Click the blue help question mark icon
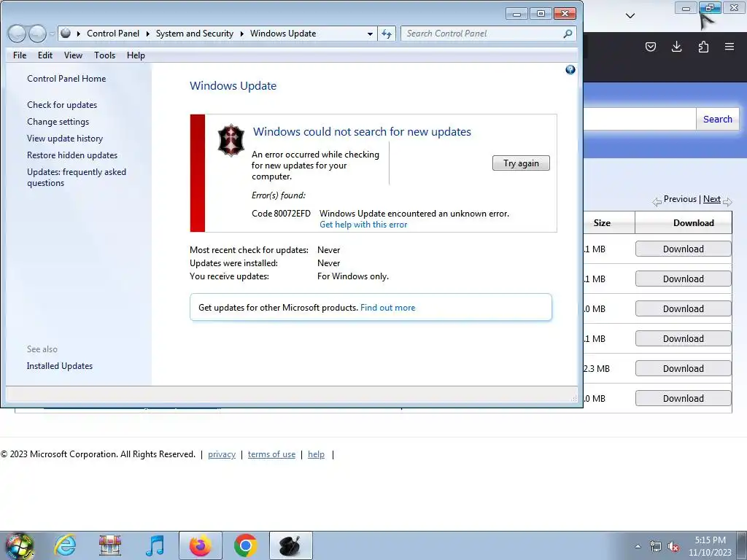This screenshot has height=560, width=747. coord(570,70)
